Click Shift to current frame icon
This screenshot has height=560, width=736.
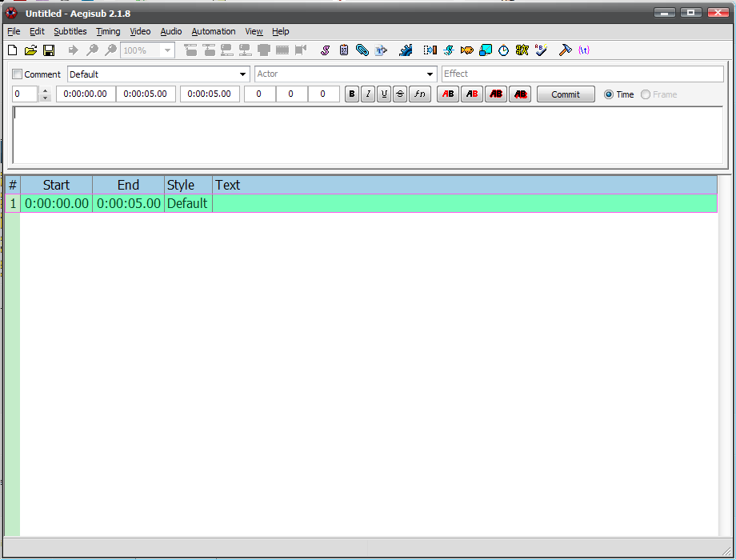coord(301,50)
